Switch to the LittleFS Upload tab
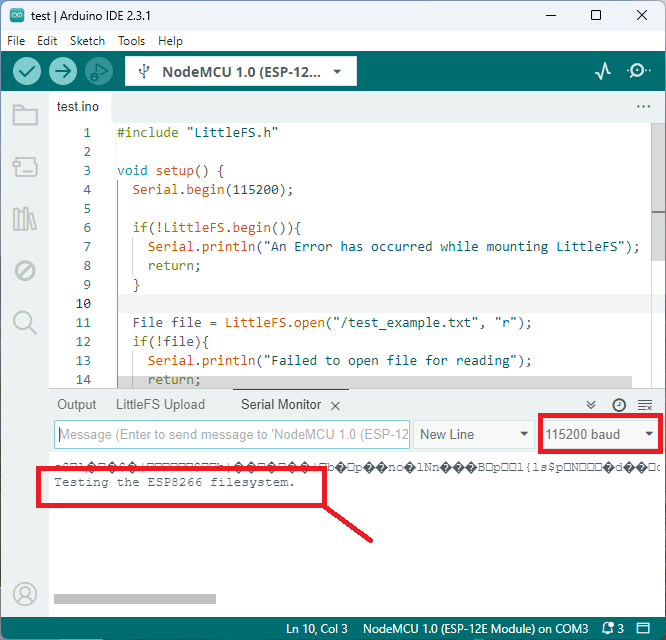 (x=160, y=405)
